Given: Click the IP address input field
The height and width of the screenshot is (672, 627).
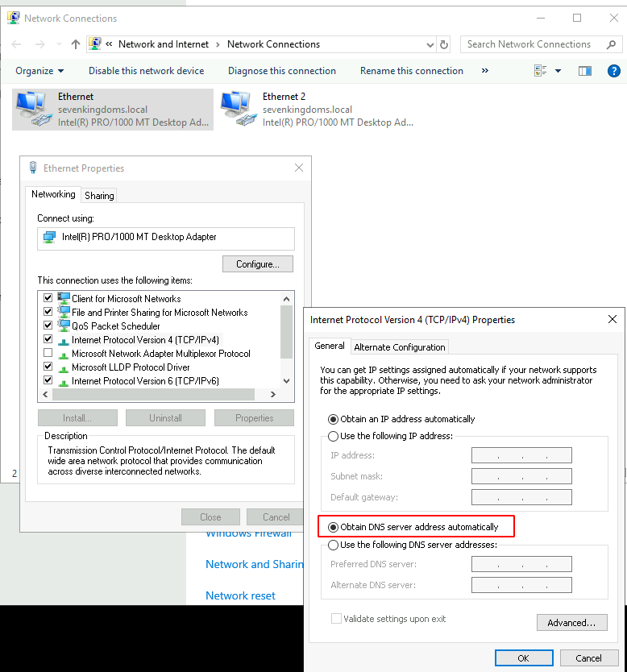Looking at the screenshot, I should pyautogui.click(x=521, y=455).
